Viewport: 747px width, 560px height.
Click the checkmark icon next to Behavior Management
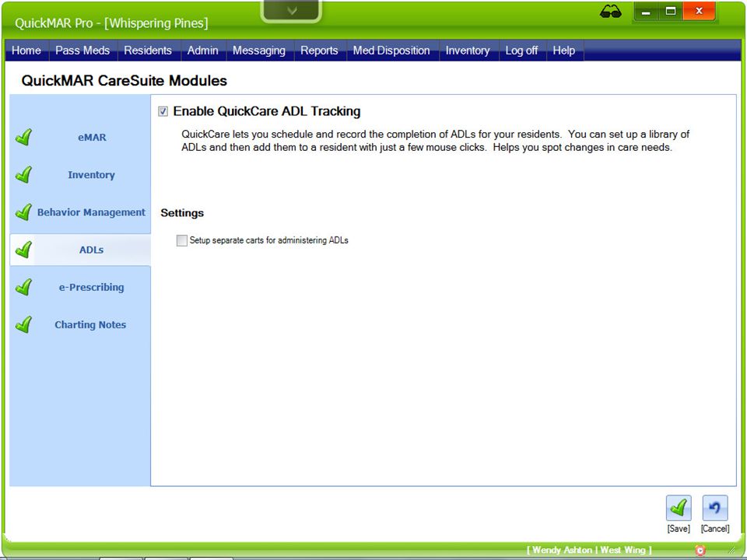point(23,212)
